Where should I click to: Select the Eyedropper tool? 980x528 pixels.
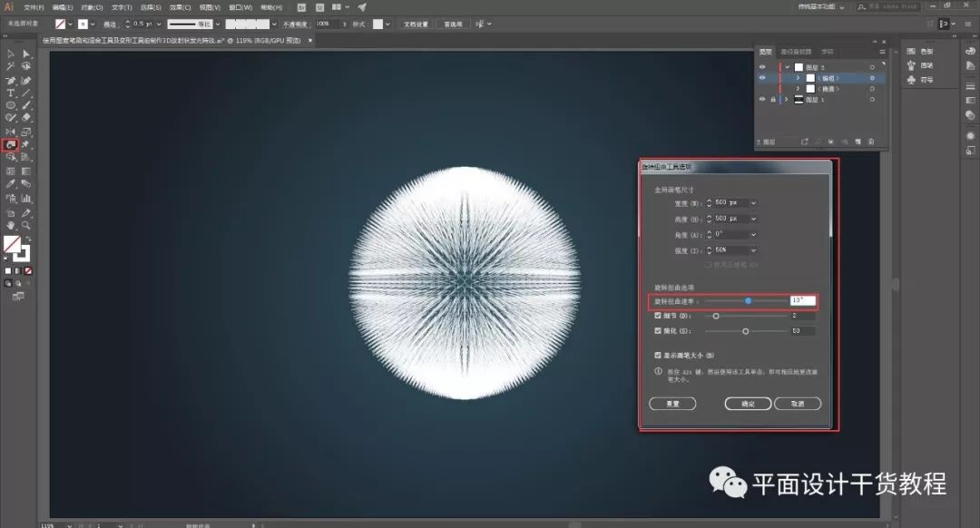11,184
